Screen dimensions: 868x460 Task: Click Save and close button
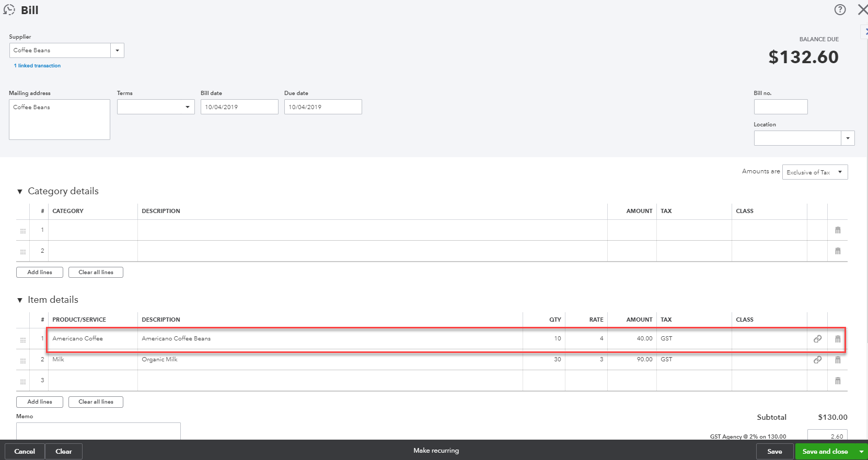point(825,452)
